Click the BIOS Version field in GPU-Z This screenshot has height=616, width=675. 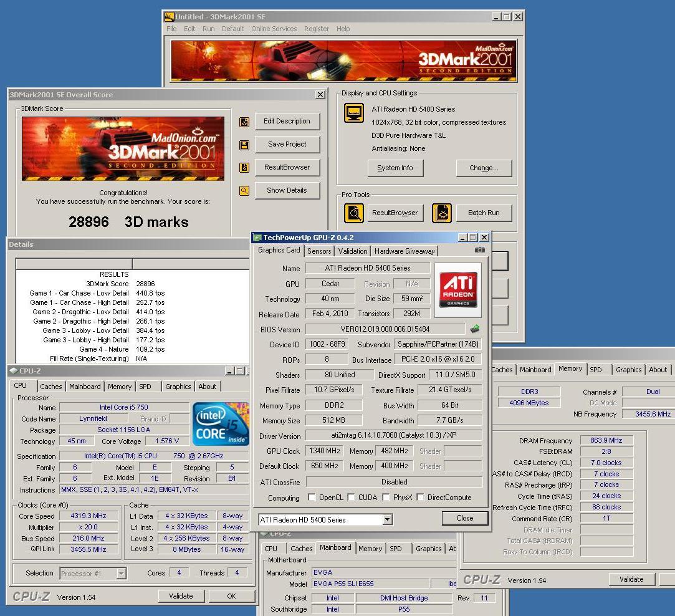click(x=385, y=329)
